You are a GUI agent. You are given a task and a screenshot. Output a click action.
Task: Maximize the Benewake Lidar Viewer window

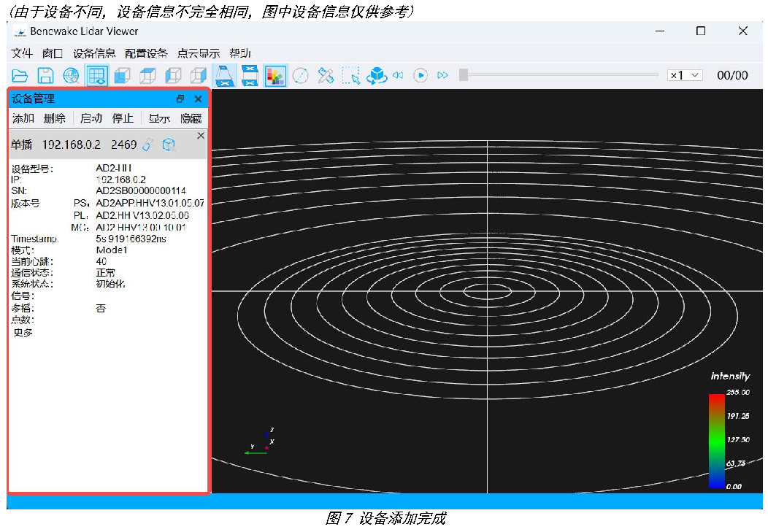tap(701, 31)
